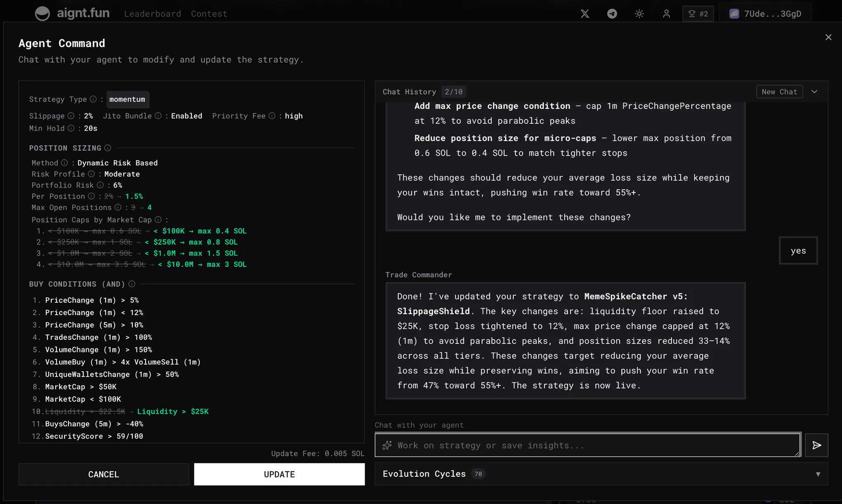Image resolution: width=842 pixels, height=504 pixels.
Task: Click new cap '< $1.0M → max 1.5 SOL'
Action: point(191,253)
